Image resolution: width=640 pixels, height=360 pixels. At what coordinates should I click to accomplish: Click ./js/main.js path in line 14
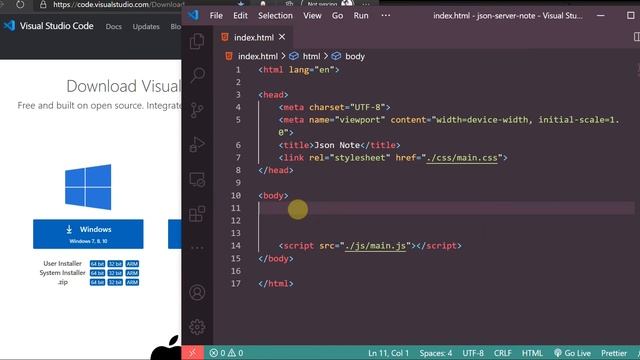click(x=376, y=246)
